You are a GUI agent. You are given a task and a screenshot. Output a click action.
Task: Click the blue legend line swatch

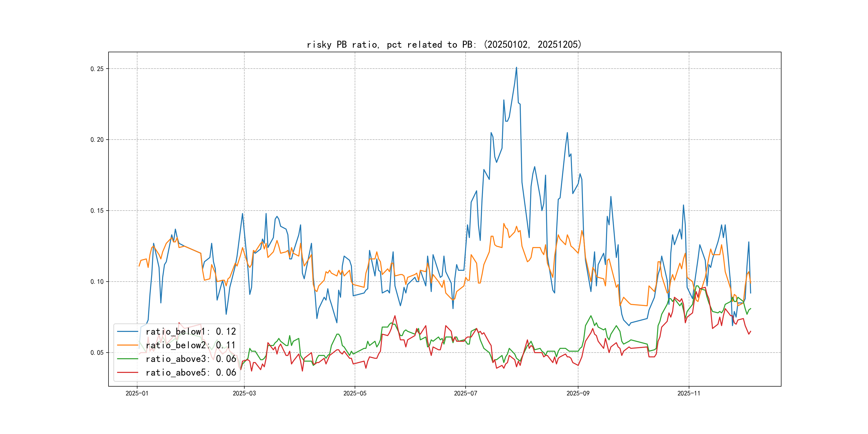(x=127, y=332)
